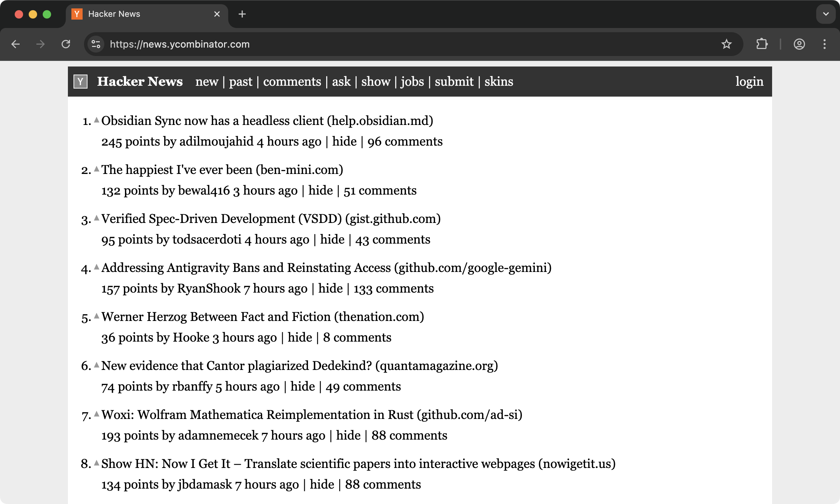Open the 'jobs' nav link
Image resolution: width=840 pixels, height=504 pixels.
pos(412,82)
